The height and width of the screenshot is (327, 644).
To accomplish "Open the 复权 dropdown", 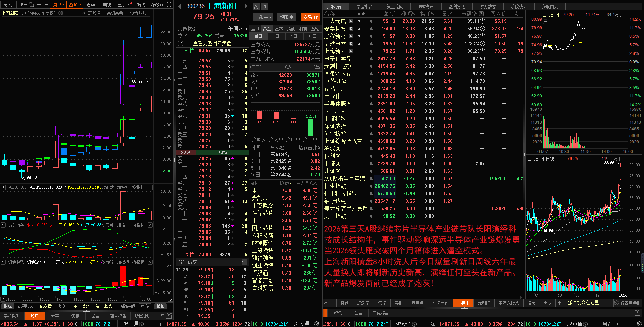I will tap(58, 5).
